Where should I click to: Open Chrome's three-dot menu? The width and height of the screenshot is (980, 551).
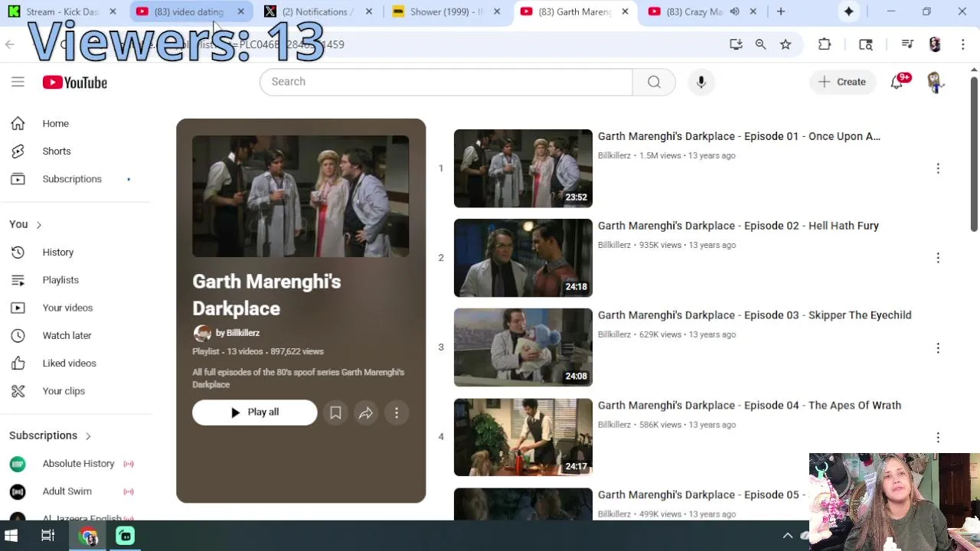tap(962, 44)
